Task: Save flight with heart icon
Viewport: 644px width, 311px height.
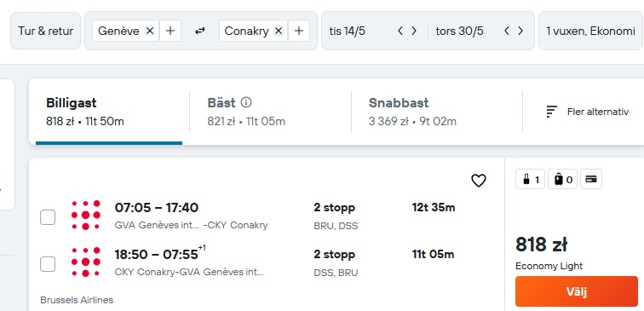Action: [x=479, y=181]
